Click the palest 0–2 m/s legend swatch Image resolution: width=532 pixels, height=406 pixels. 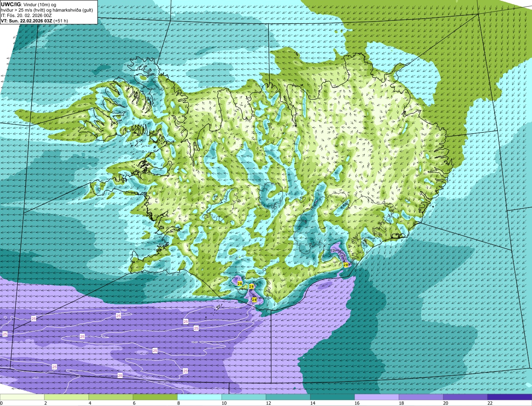pyautogui.click(x=22, y=397)
